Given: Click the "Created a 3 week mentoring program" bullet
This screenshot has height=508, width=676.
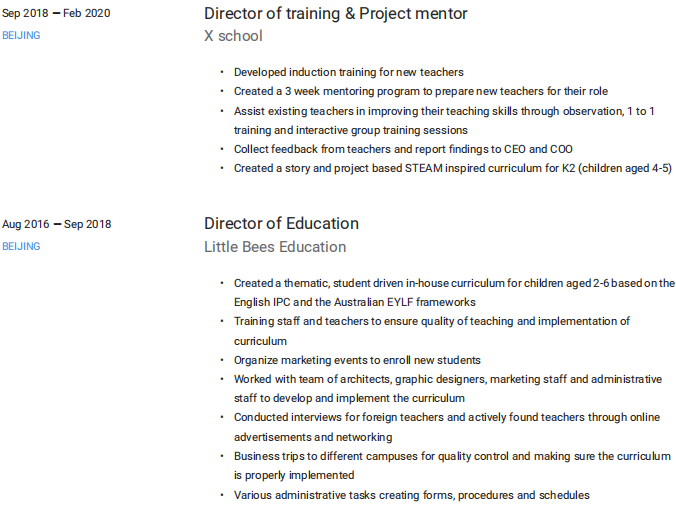Looking at the screenshot, I should click(421, 91).
